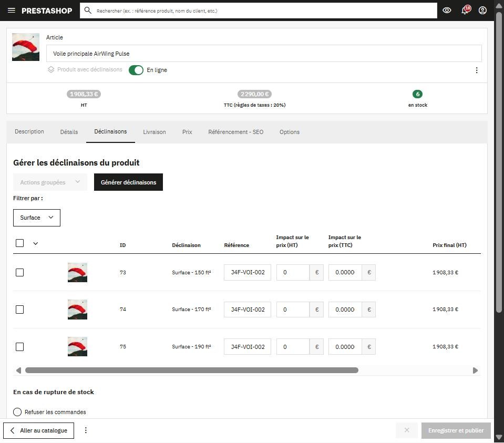504x443 pixels.
Task: Open notifications bell with 18 badge
Action: [x=465, y=10]
